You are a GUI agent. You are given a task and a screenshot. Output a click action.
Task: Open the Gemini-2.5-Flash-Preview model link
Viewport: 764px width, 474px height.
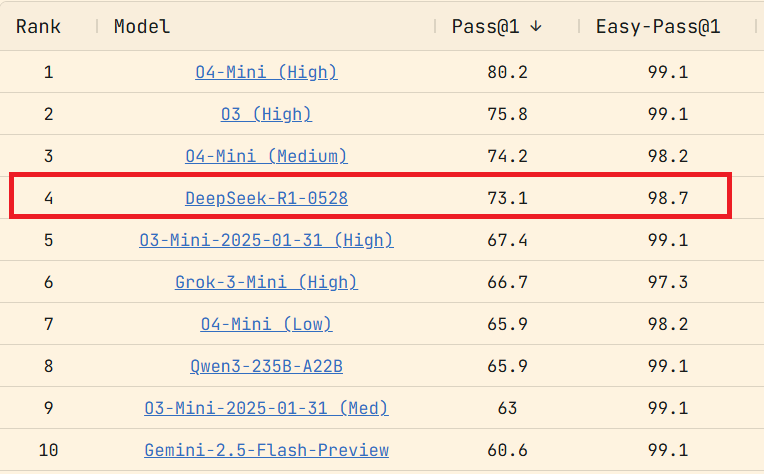(266, 450)
